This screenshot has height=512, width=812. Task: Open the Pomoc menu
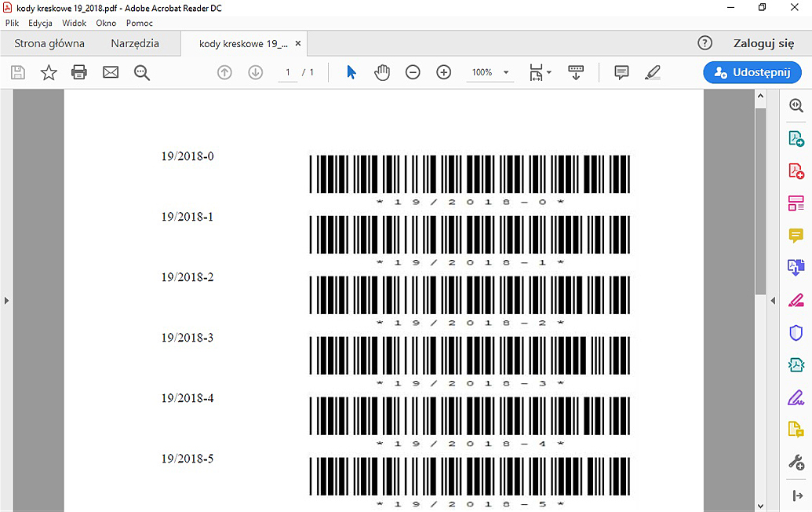pos(140,23)
